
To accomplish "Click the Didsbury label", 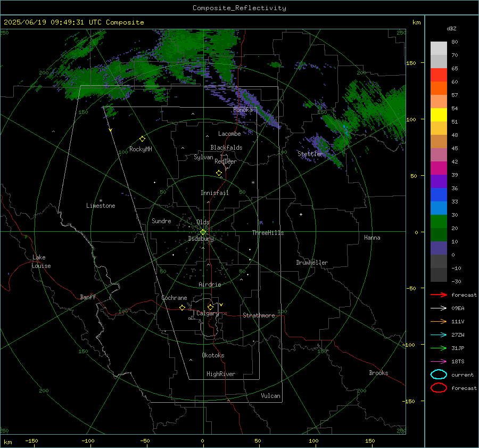I will point(201,239).
